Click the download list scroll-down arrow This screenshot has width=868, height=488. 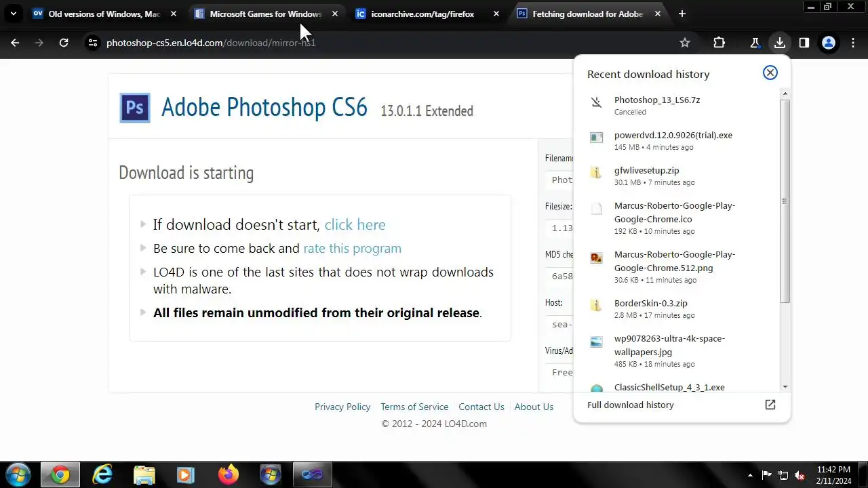point(785,387)
